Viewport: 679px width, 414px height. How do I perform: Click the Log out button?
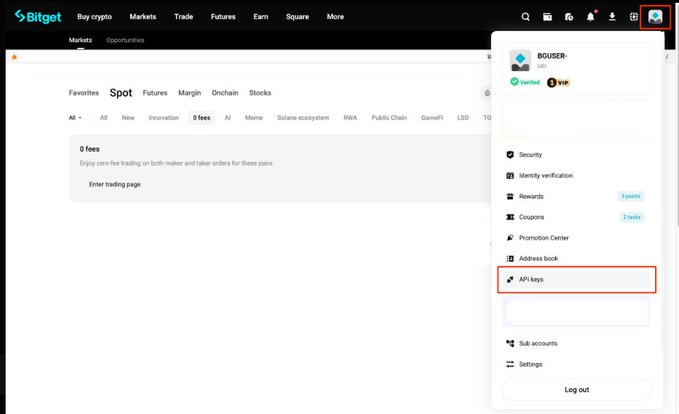tap(576, 390)
